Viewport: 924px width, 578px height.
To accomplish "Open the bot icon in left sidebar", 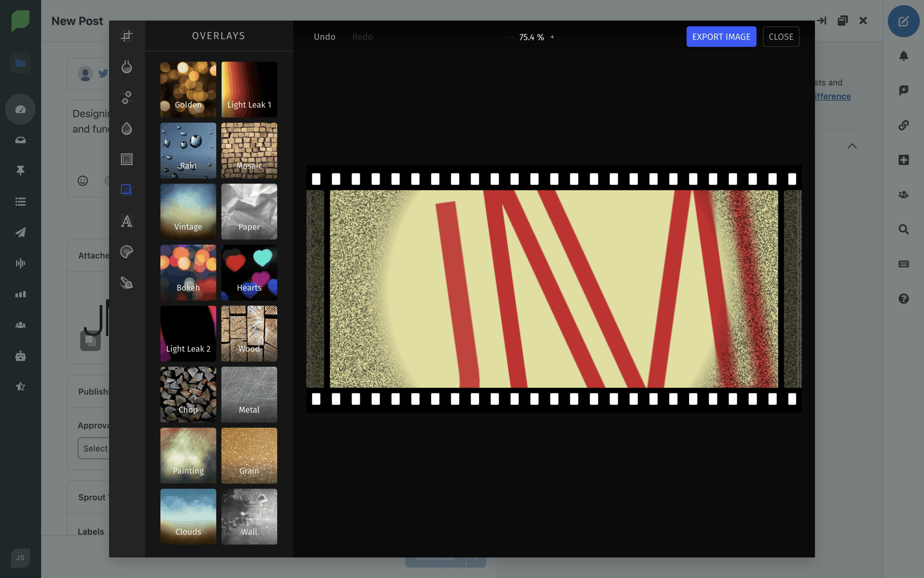I will click(x=20, y=356).
